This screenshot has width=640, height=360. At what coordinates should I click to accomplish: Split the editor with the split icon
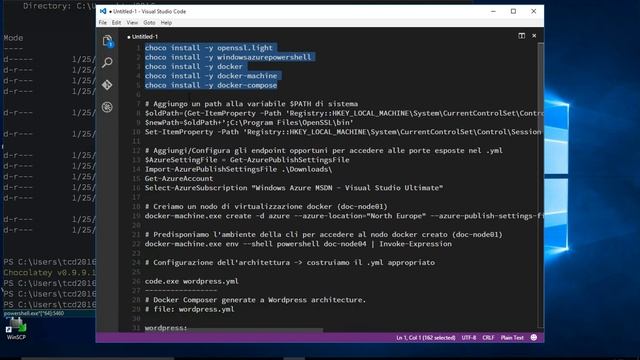pos(522,36)
